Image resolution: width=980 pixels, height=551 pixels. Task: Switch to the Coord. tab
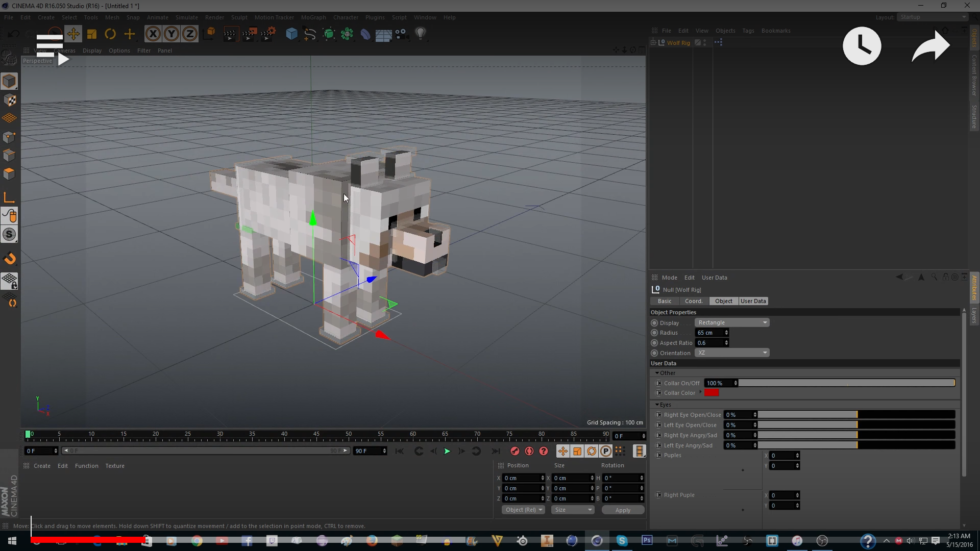point(694,301)
